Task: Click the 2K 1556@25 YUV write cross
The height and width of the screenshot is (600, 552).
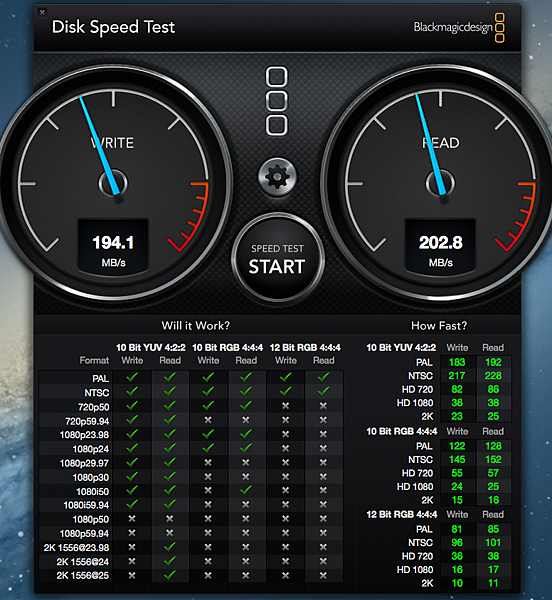Action: click(x=132, y=575)
